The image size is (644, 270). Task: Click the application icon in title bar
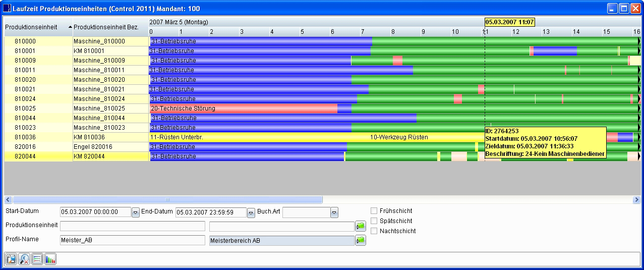pos(7,9)
